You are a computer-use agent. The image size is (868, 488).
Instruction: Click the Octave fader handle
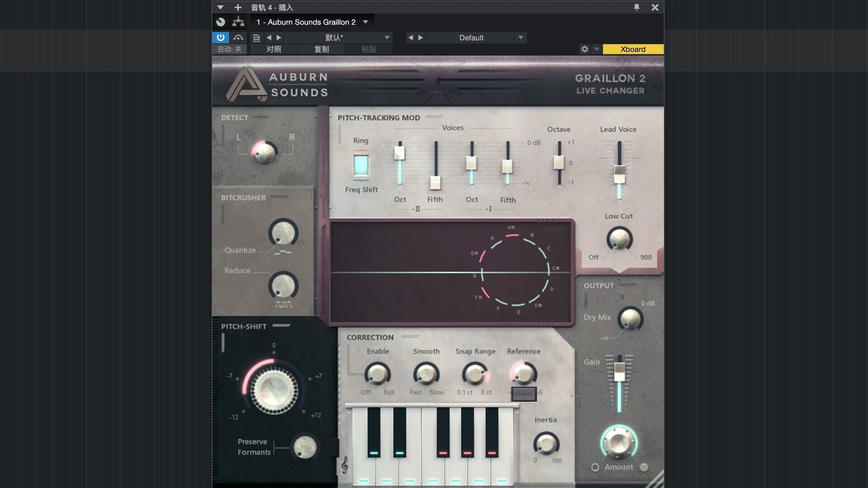(559, 163)
